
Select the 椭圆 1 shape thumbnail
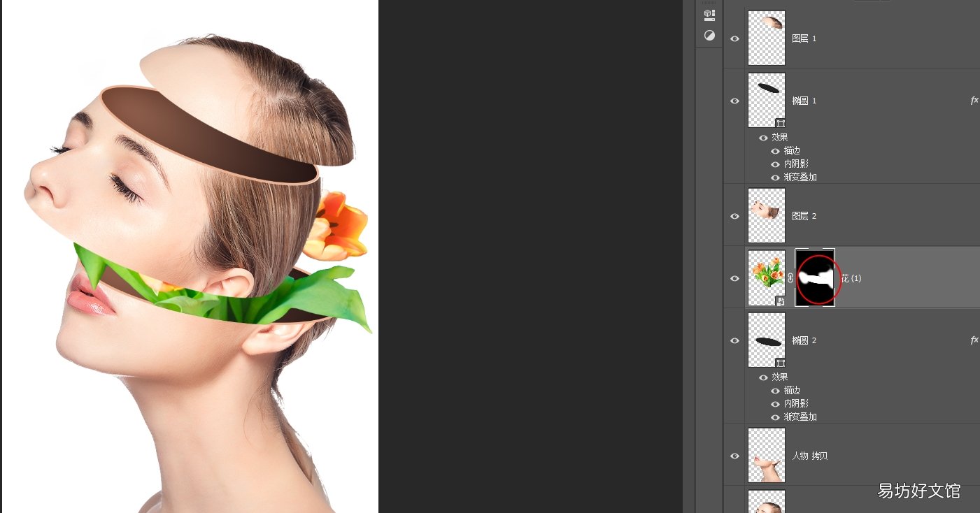[x=767, y=100]
